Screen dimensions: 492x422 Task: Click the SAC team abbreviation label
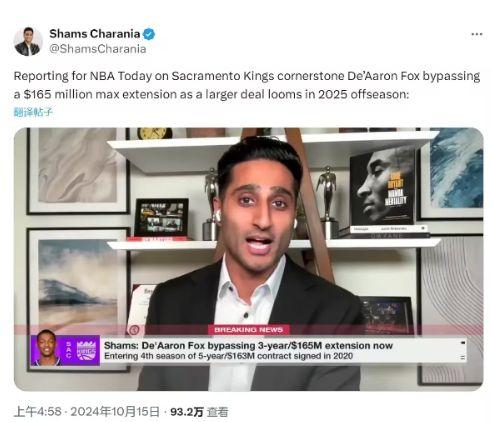(69, 350)
